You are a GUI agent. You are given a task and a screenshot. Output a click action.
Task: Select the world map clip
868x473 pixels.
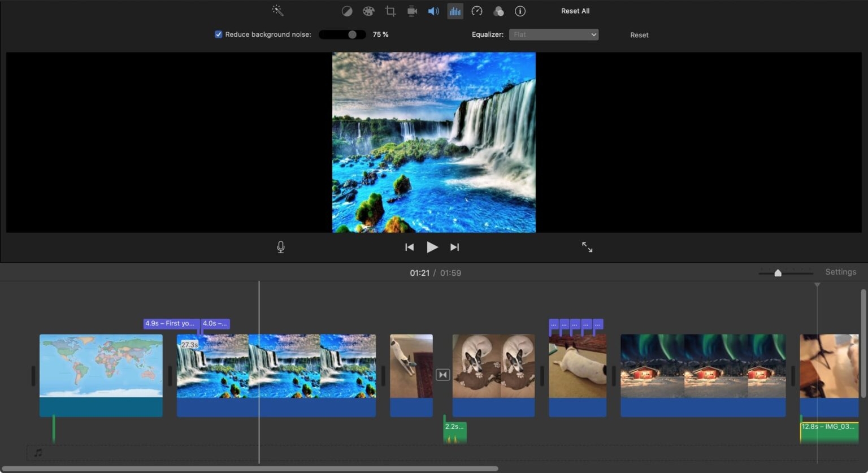[x=101, y=375]
